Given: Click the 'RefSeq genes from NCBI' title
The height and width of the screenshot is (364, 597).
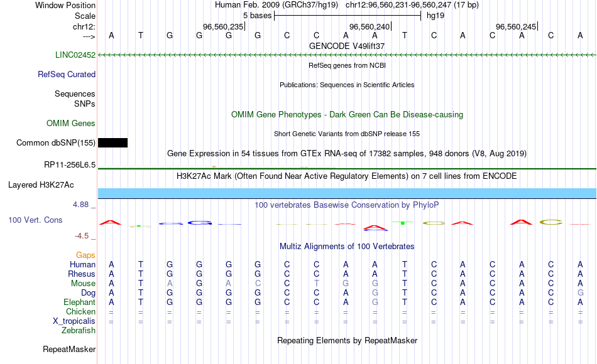Looking at the screenshot, I should [347, 65].
